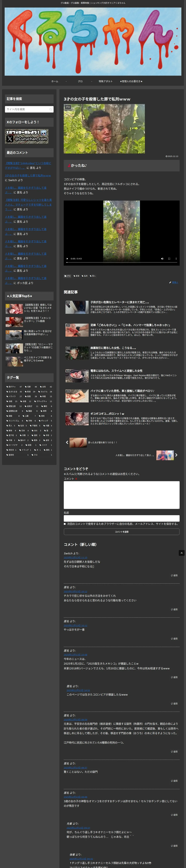Expand the グロ menu chevron
The image size is (186, 868).
92,82
